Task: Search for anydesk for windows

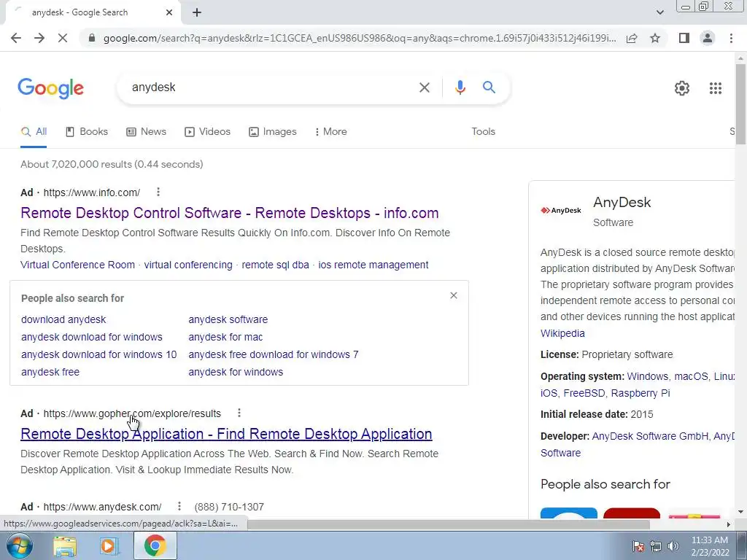Action: [236, 372]
